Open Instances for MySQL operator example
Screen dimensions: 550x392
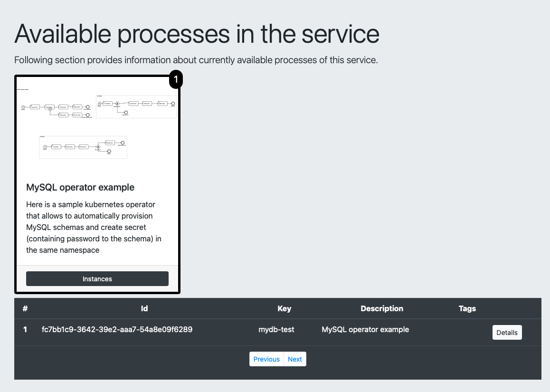coord(97,278)
